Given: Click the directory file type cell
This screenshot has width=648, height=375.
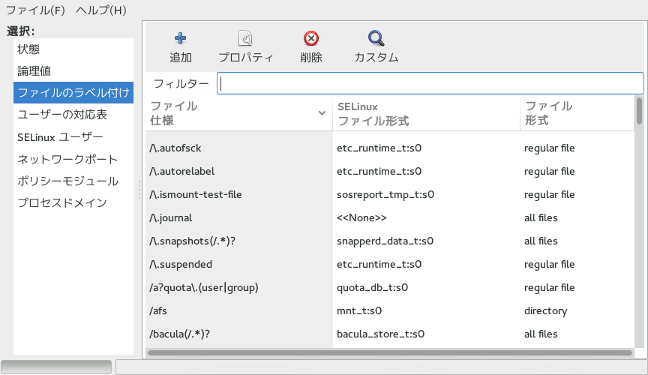Looking at the screenshot, I should point(546,311).
